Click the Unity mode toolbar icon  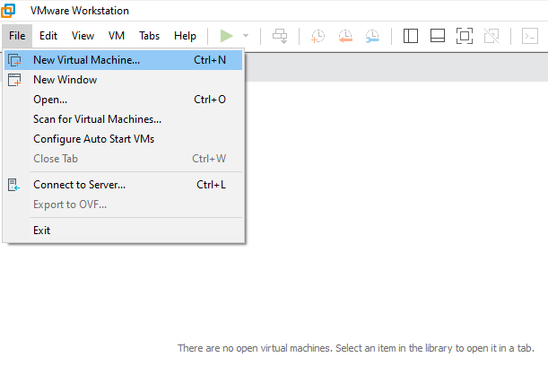coord(491,36)
